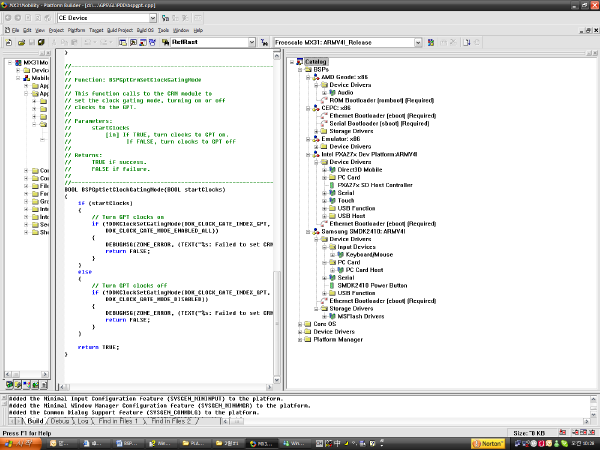
Task: Click the Catalog root icon
Action: [300, 62]
